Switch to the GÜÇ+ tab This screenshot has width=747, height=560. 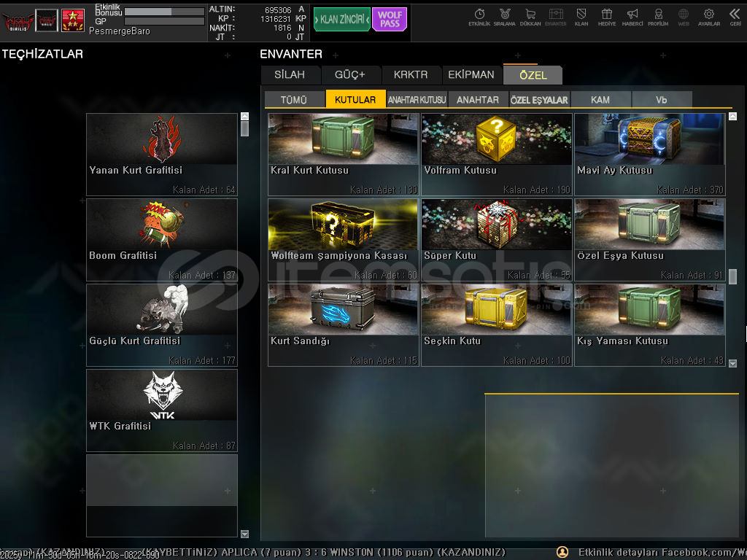tap(349, 75)
